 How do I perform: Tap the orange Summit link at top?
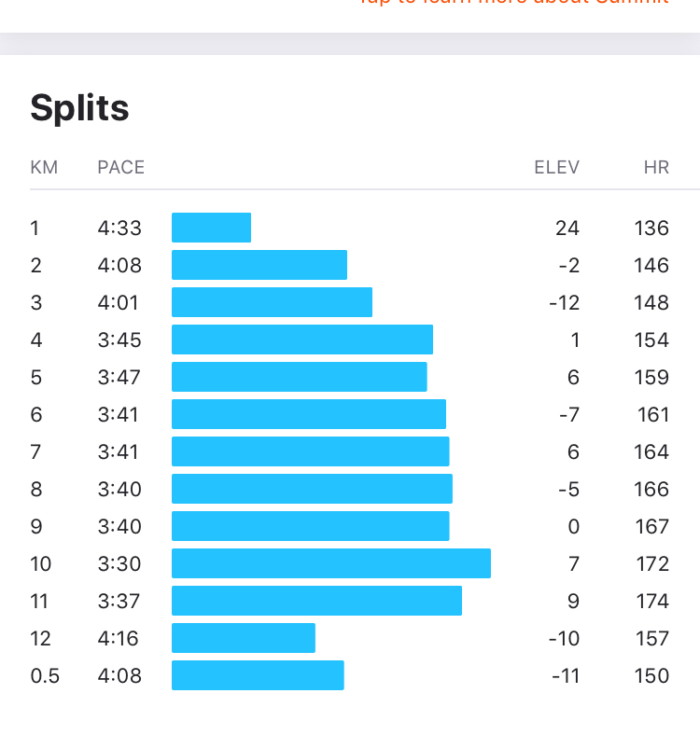[x=513, y=3]
